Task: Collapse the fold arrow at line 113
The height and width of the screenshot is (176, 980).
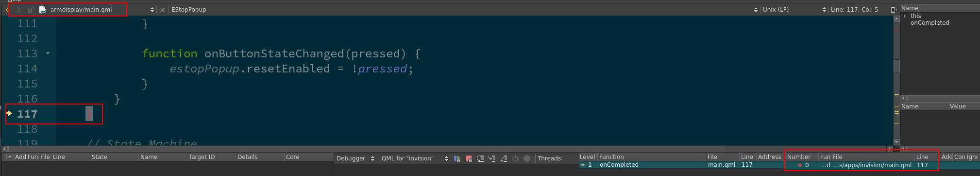Action: (48, 53)
